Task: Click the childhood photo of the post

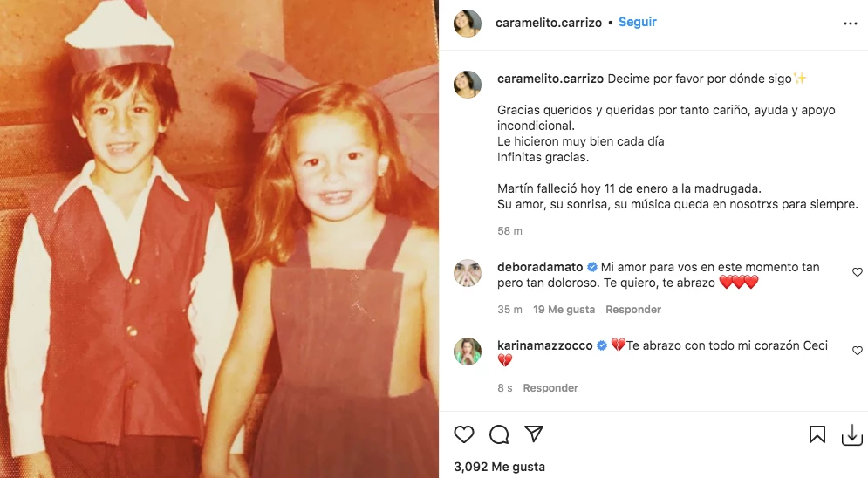Action: coord(219,239)
